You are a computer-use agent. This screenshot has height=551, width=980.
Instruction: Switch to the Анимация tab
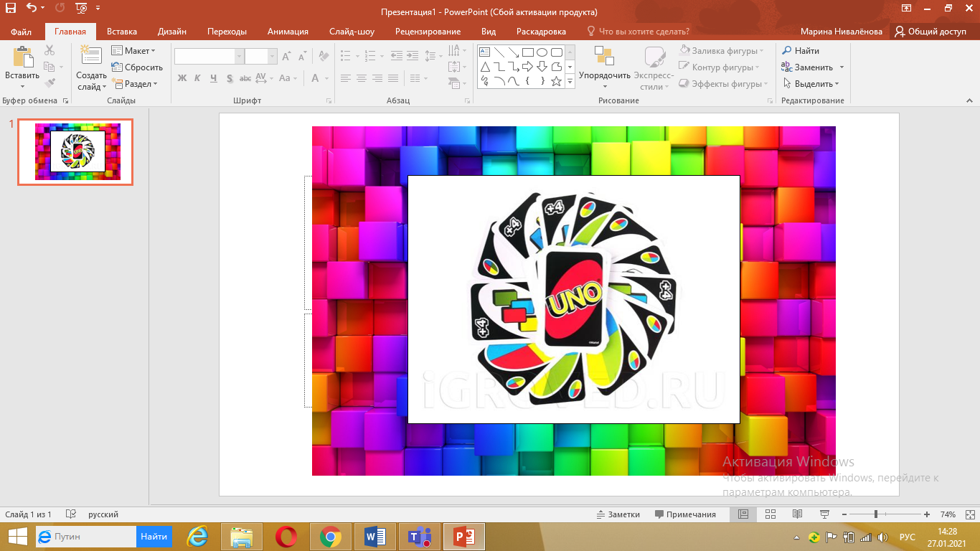[288, 32]
